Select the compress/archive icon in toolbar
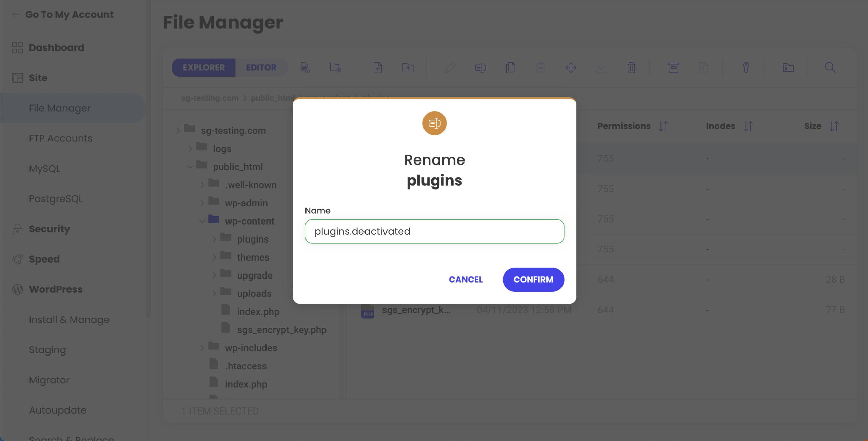 673,67
